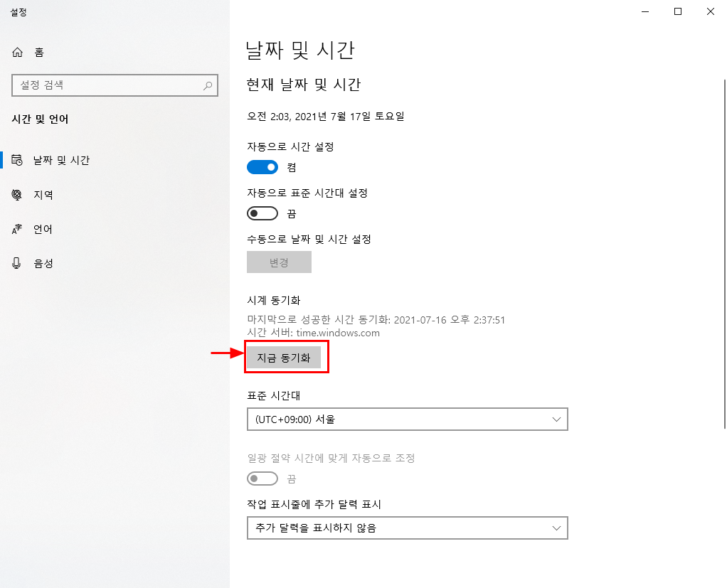Click the home icon in sidebar
This screenshot has width=727, height=588.
click(17, 53)
